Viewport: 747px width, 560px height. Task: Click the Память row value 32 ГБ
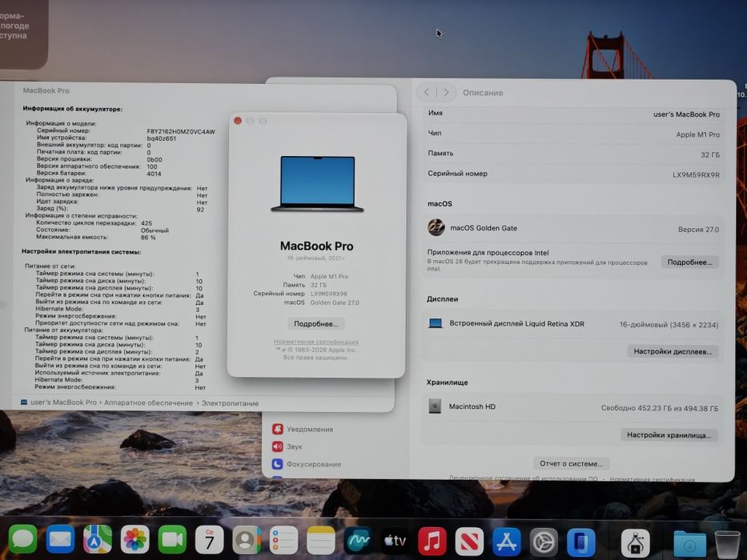point(710,154)
